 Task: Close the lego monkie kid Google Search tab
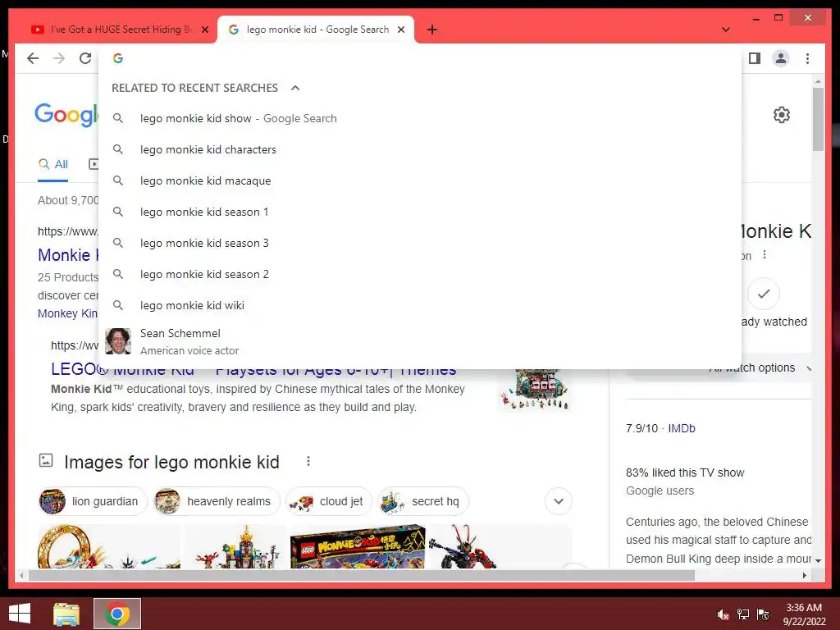[400, 30]
